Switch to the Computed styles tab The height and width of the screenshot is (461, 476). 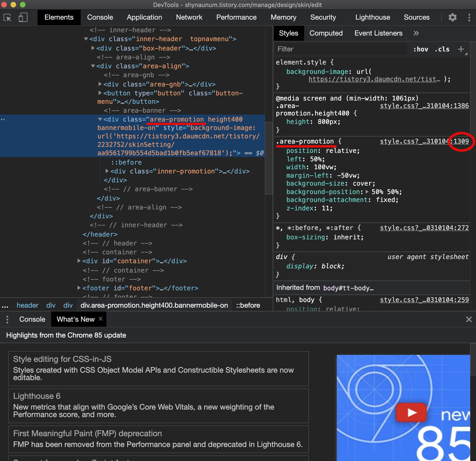pyautogui.click(x=326, y=33)
